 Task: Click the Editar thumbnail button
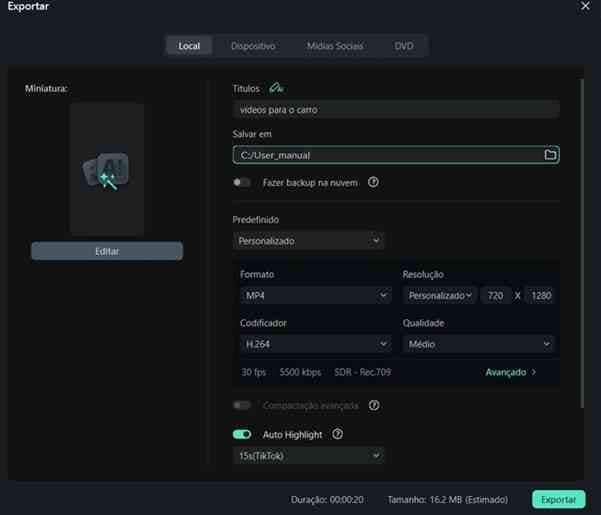(x=107, y=251)
